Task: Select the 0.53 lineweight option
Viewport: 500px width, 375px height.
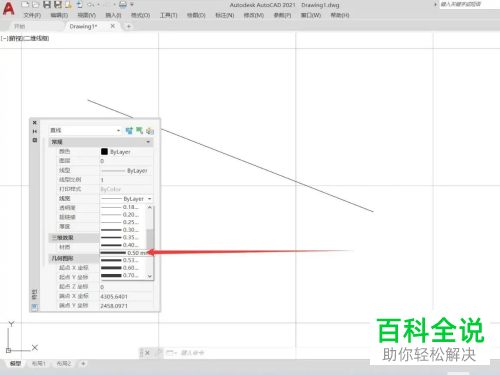Action: pyautogui.click(x=123, y=260)
